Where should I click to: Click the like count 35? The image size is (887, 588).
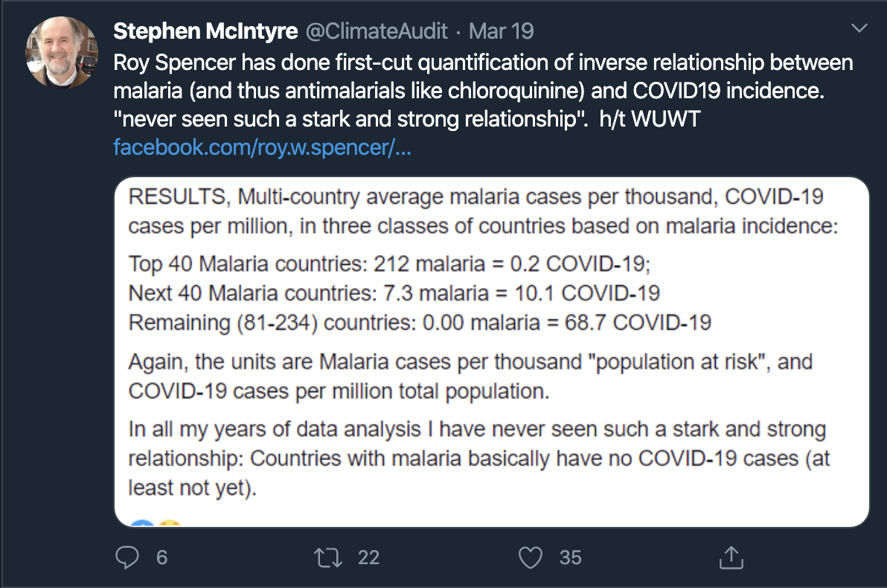[570, 557]
